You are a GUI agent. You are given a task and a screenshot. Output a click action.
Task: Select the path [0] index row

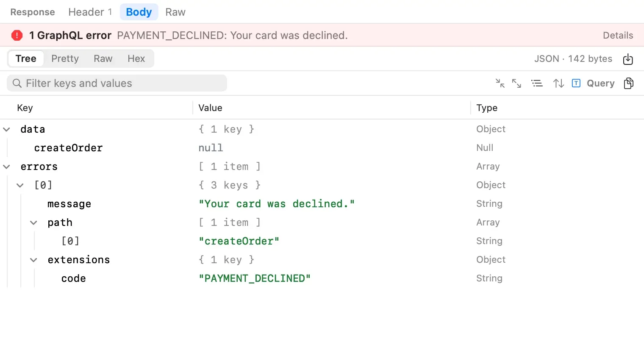click(x=70, y=241)
